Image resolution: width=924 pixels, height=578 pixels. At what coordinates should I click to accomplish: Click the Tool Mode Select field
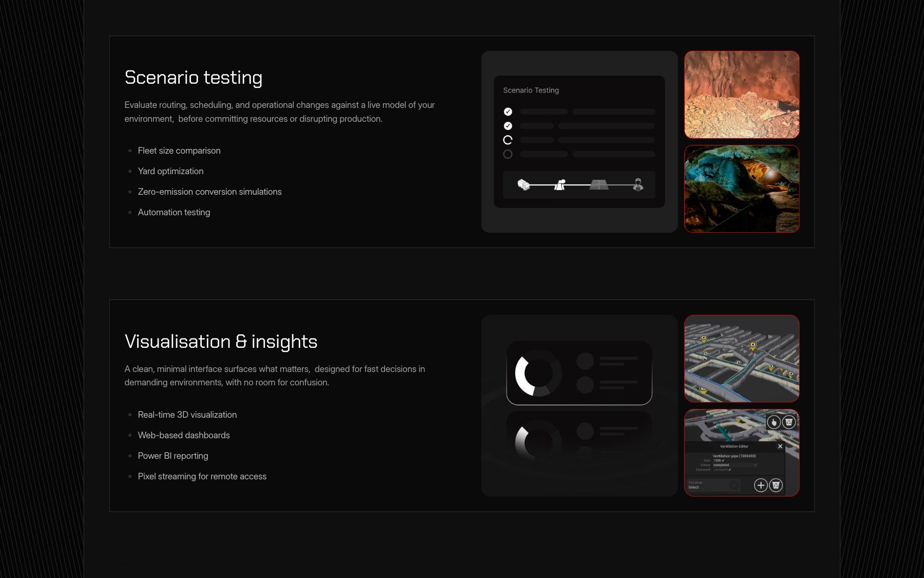click(x=713, y=485)
